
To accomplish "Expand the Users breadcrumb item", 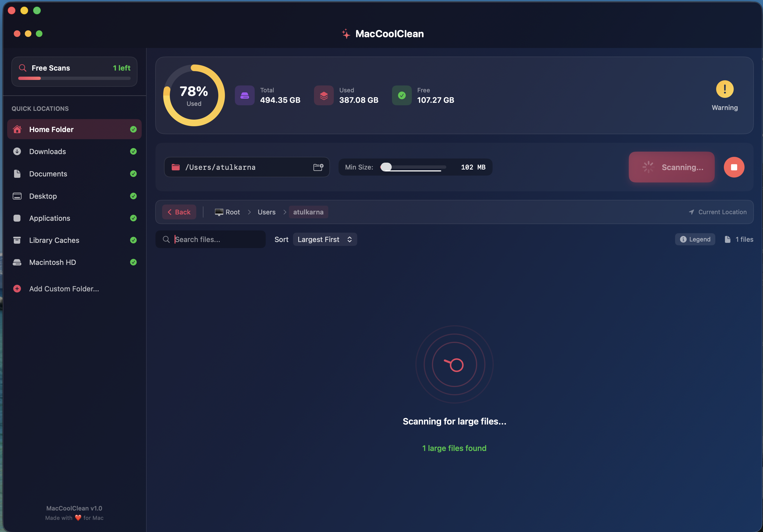I will 266,212.
